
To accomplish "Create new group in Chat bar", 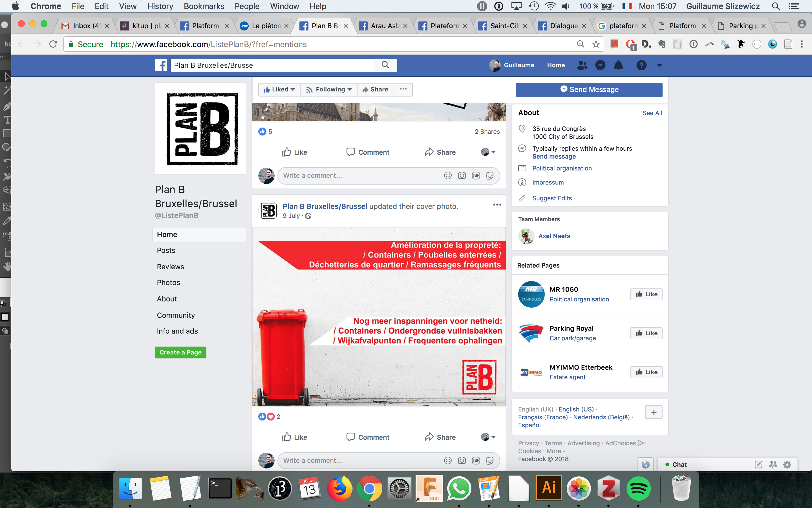I will tap(773, 464).
